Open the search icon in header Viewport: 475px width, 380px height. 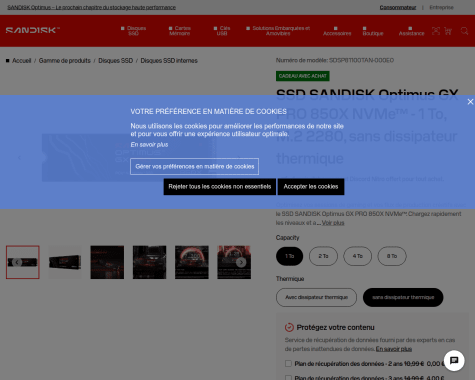click(x=464, y=31)
